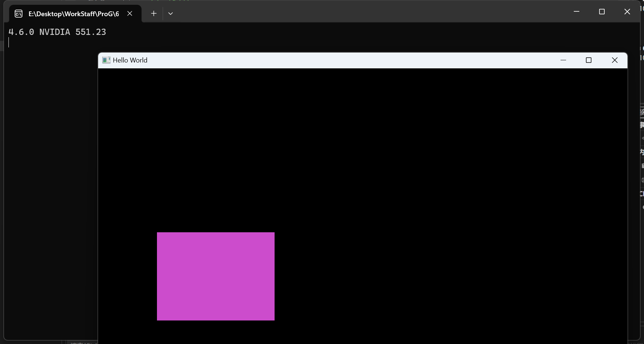Maximize the Windows Terminal window
This screenshot has width=644, height=344.
pos(602,11)
